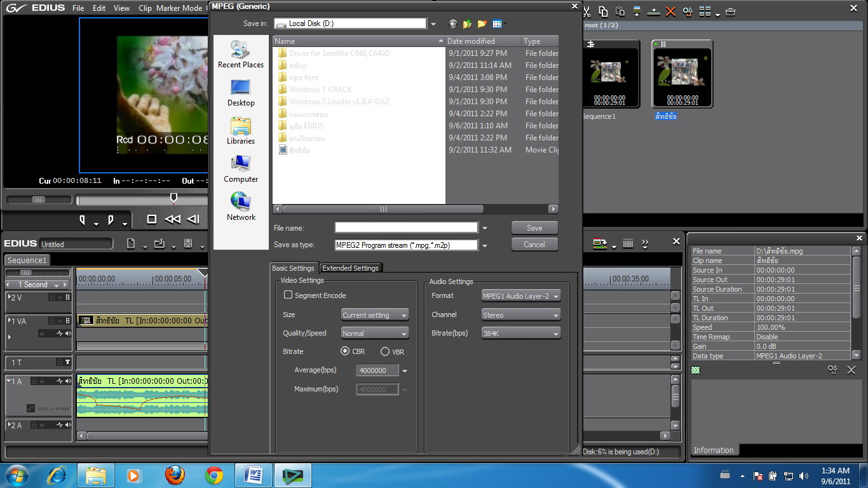Select the สิทธิชัย clip thumbnail in the bin
The image size is (868, 488).
(x=682, y=73)
